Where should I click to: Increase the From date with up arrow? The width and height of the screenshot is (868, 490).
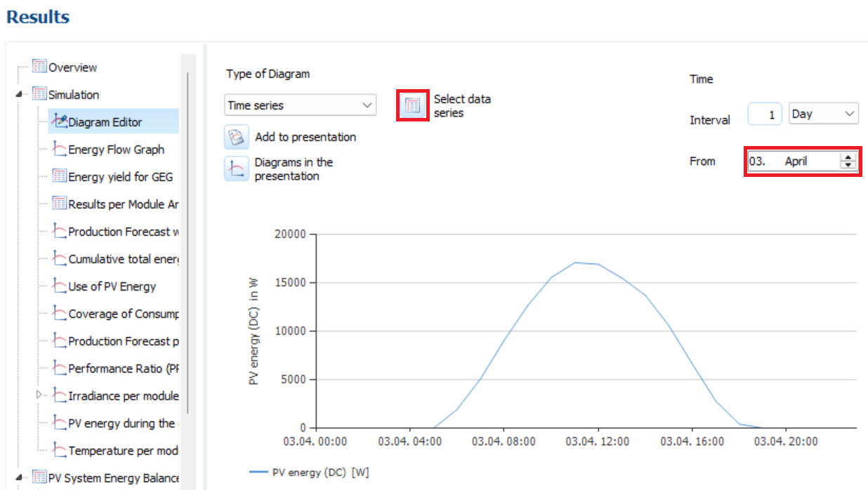[x=848, y=157]
